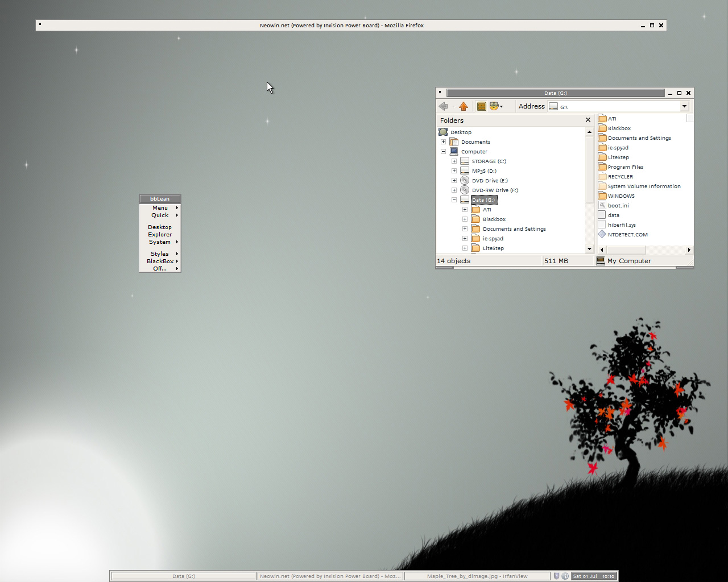Open the BlackBox submenu in bbLean
This screenshot has width=728, height=582.
click(x=160, y=261)
